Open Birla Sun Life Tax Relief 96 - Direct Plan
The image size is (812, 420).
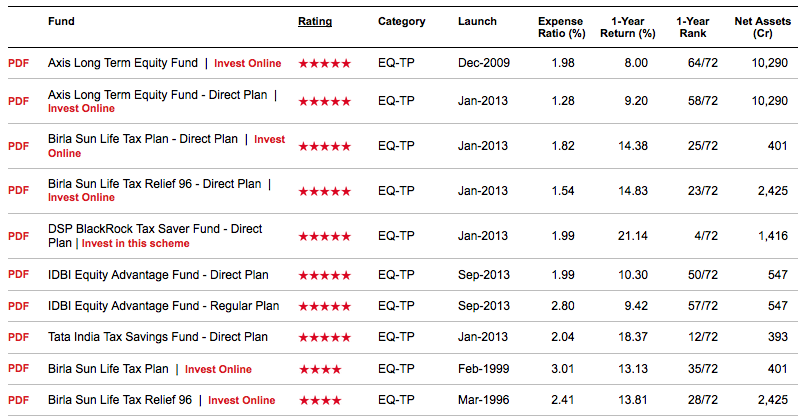[154, 184]
